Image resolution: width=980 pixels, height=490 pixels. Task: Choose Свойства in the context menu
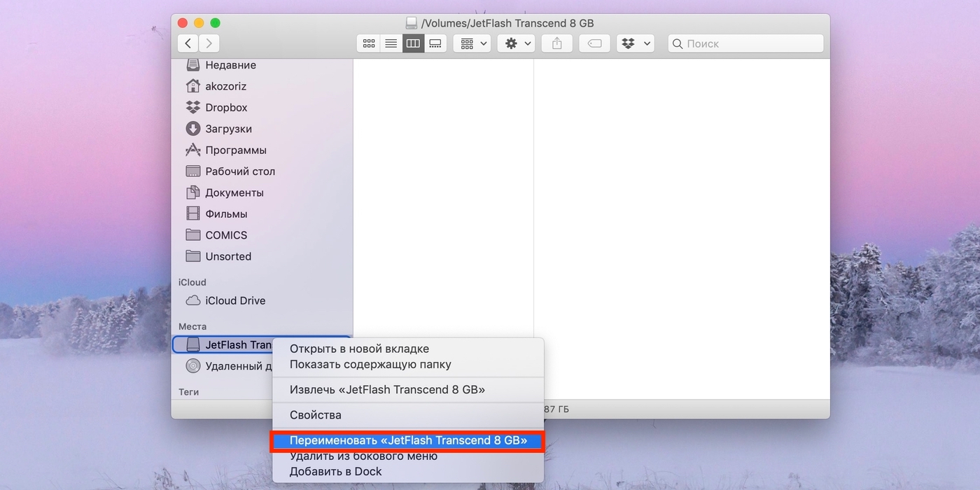(407, 415)
